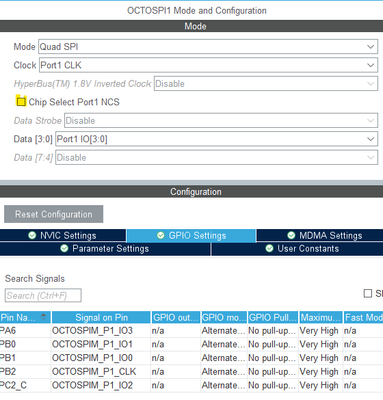Click the Search Signals input field

pos(43,295)
